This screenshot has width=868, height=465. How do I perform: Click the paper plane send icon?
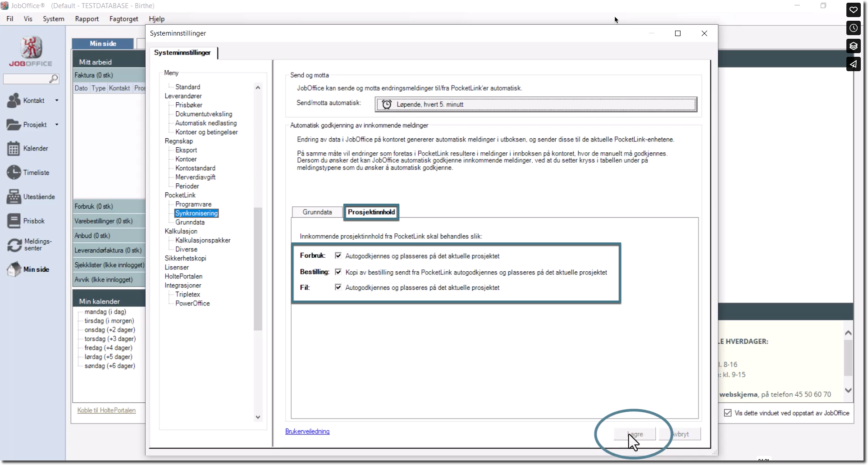coord(854,64)
